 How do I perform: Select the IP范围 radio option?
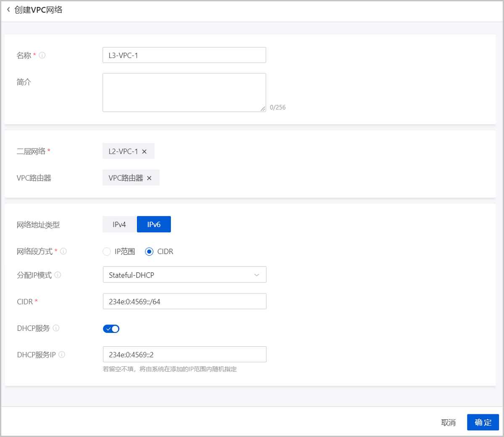point(107,251)
